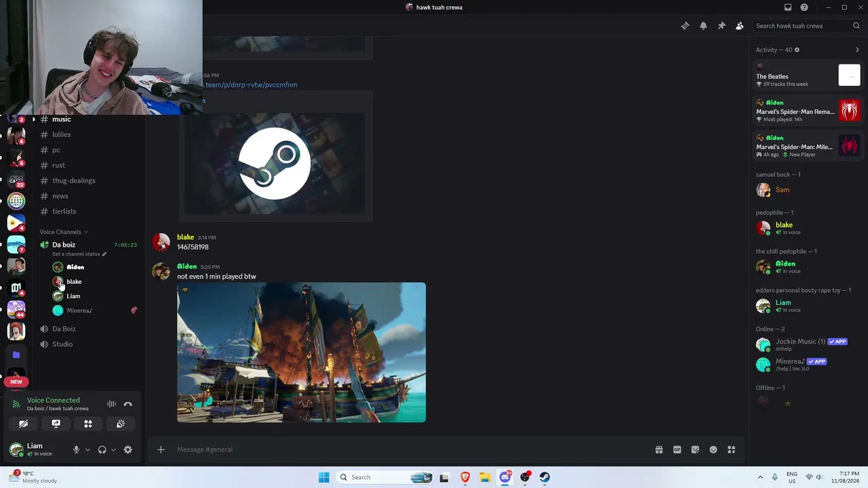Viewport: 868px width, 488px height.
Task: Open Brave browser from the taskbar
Action: [x=465, y=477]
